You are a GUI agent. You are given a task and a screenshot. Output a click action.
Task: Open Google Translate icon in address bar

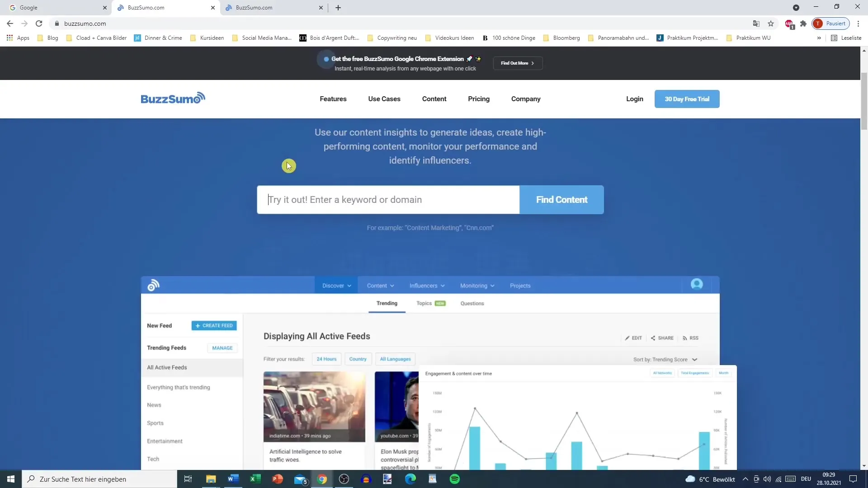[x=756, y=23]
